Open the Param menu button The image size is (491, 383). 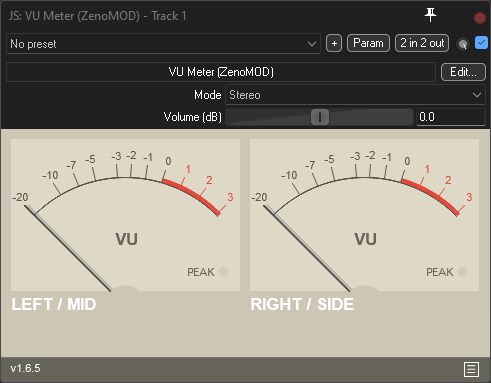(368, 43)
